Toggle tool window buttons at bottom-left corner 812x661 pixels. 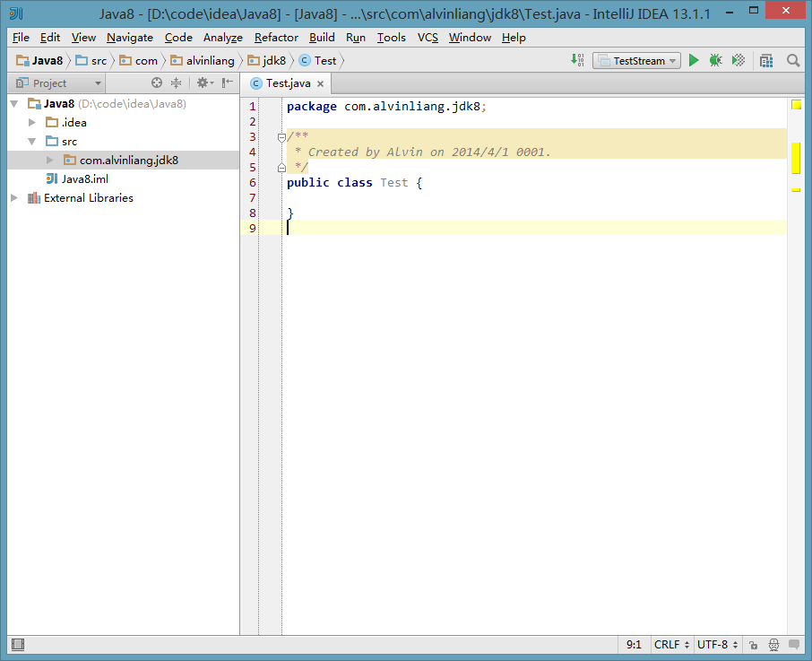pyautogui.click(x=17, y=645)
